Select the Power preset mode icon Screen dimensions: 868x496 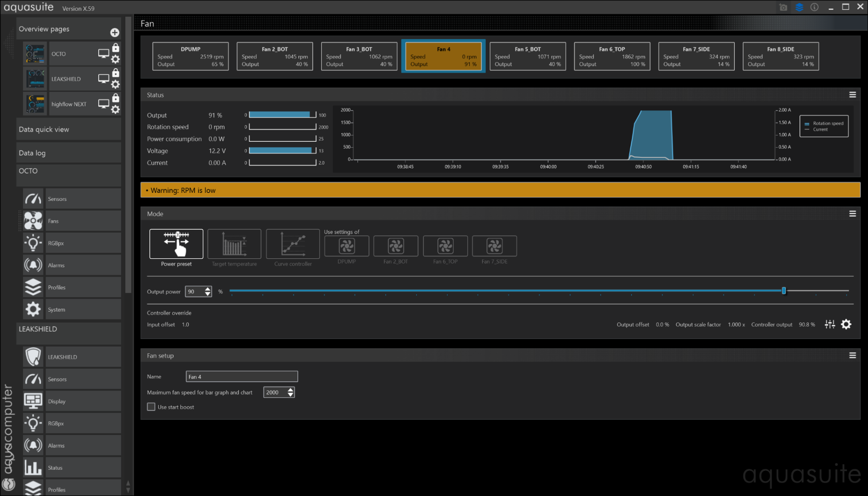176,244
